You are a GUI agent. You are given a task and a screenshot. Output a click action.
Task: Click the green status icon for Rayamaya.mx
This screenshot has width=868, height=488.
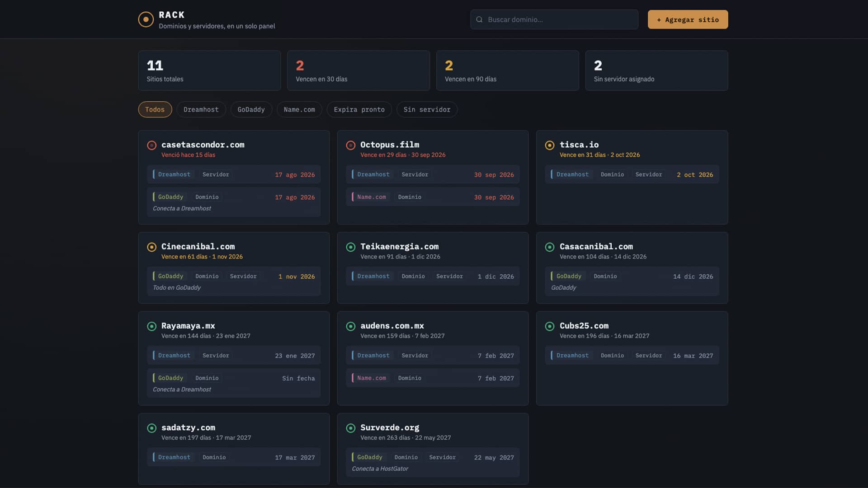(x=152, y=326)
